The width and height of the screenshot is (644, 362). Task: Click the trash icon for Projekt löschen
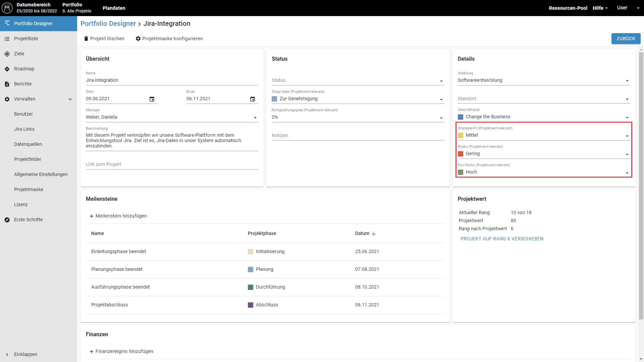click(86, 39)
